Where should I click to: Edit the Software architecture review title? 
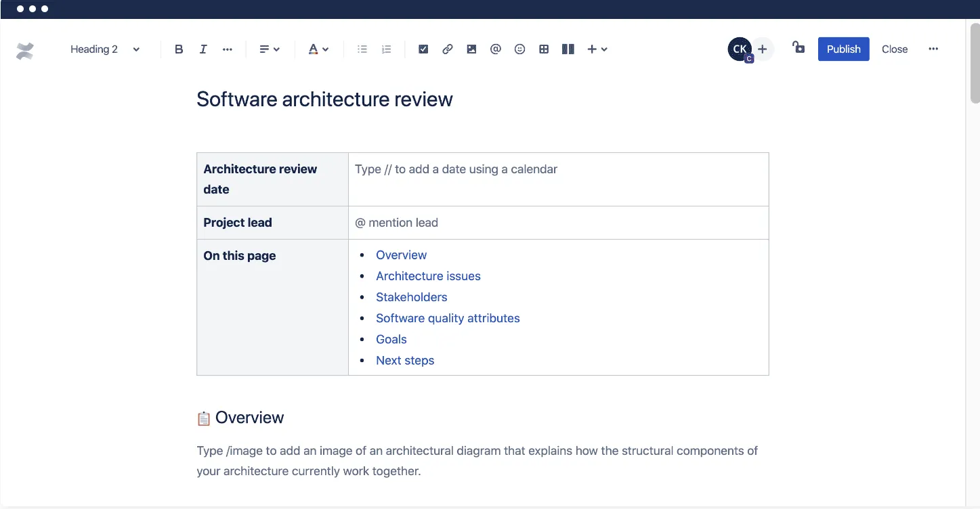coord(324,99)
